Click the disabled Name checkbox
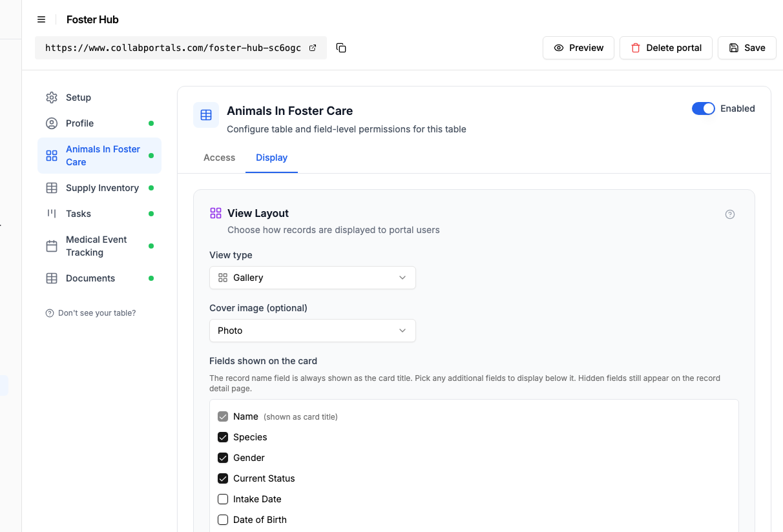This screenshot has height=532, width=783. [x=223, y=416]
